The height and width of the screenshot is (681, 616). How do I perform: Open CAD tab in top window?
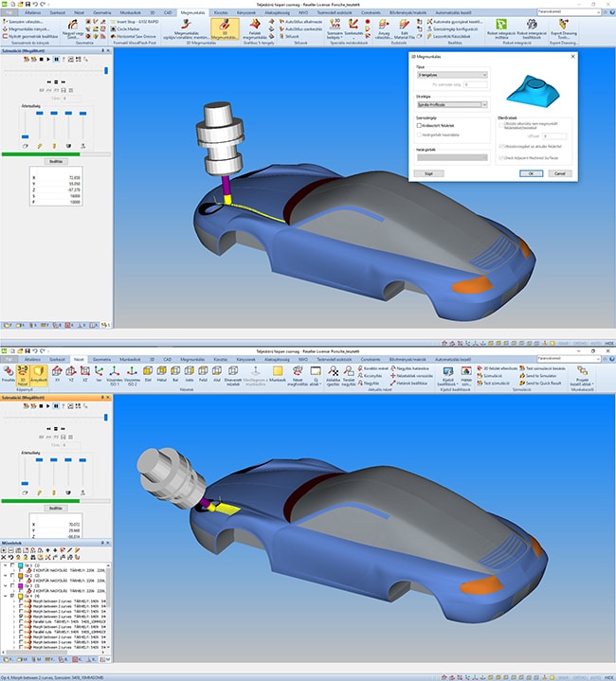pyautogui.click(x=168, y=12)
